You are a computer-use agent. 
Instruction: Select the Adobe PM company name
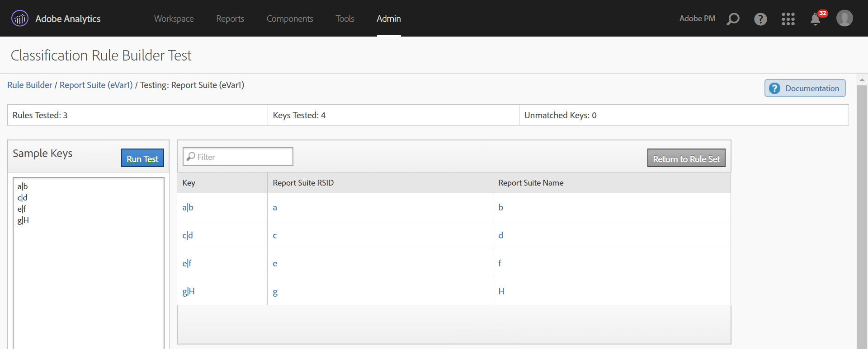coord(697,19)
